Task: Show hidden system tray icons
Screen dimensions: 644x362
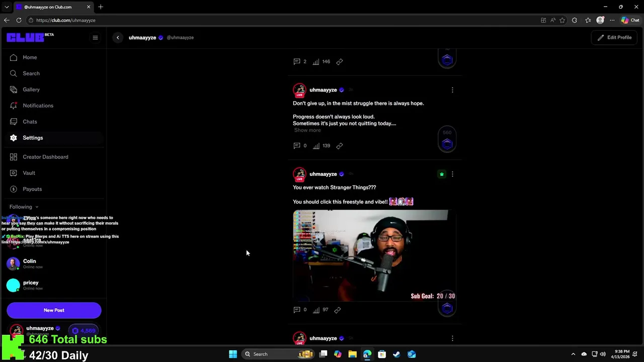Action: (573, 354)
